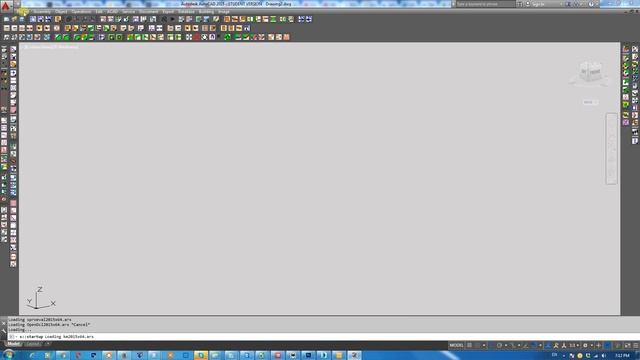Open the Building menu
Screen dimensions: 640x360
pyautogui.click(x=206, y=12)
